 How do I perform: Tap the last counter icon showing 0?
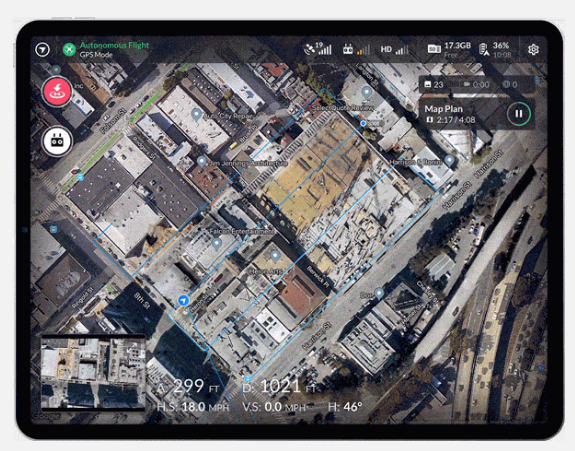point(506,85)
